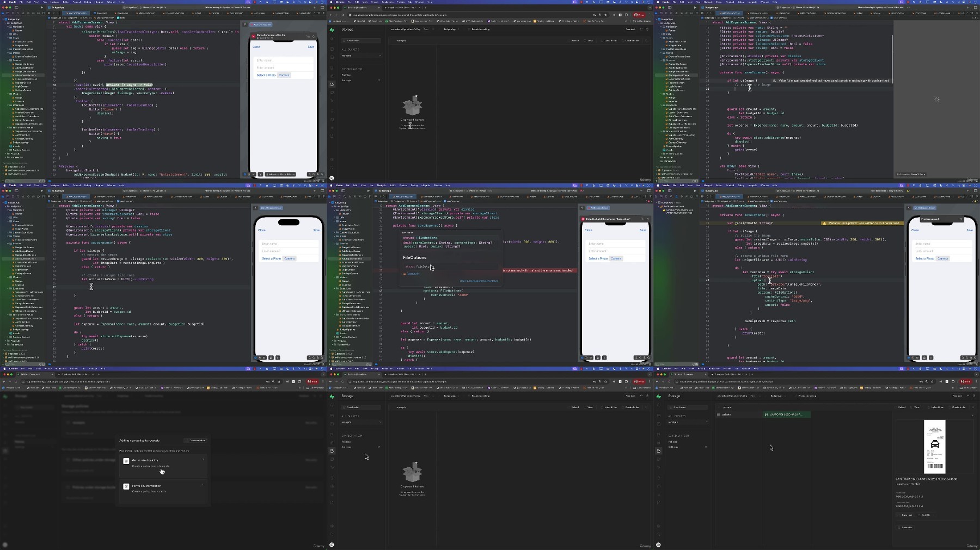Image resolution: width=980 pixels, height=550 pixels.
Task: Open ExpenseTrackerStore file in FileOptions Xcode window navigator
Action: (352, 240)
